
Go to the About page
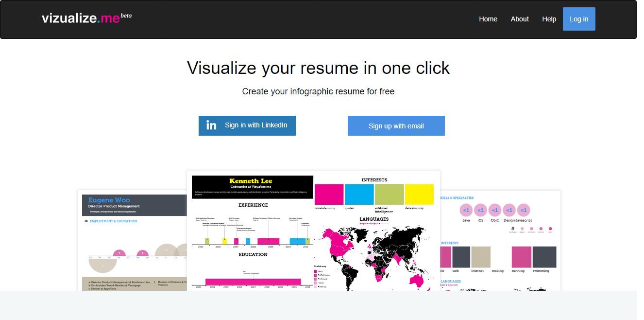520,19
